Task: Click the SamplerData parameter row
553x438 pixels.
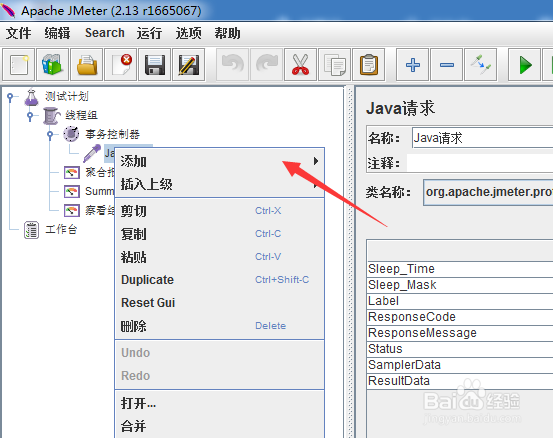Action: (460, 365)
